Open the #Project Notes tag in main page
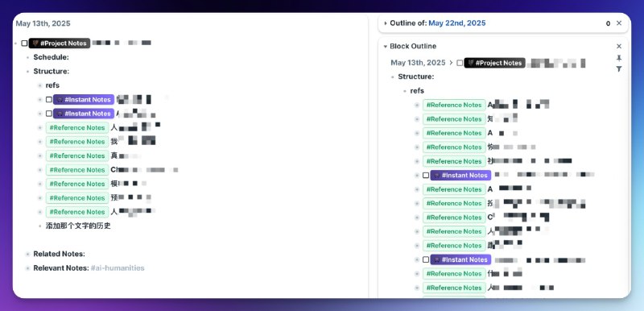 60,44
